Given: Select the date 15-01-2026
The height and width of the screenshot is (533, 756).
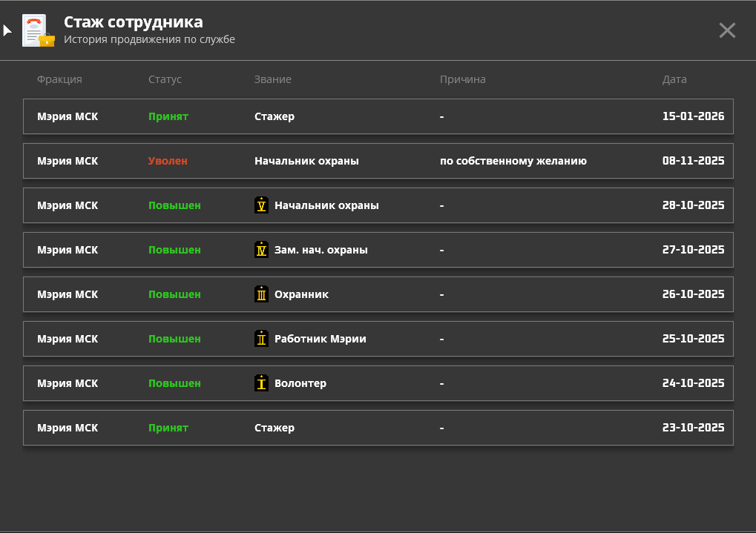Looking at the screenshot, I should (693, 116).
